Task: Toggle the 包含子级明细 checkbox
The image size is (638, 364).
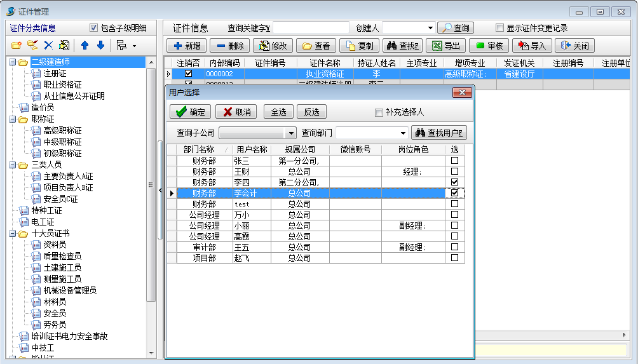Action: click(x=94, y=28)
